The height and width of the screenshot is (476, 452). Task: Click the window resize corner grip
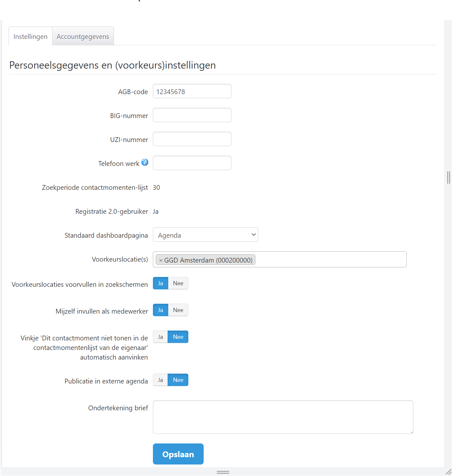tap(448, 472)
